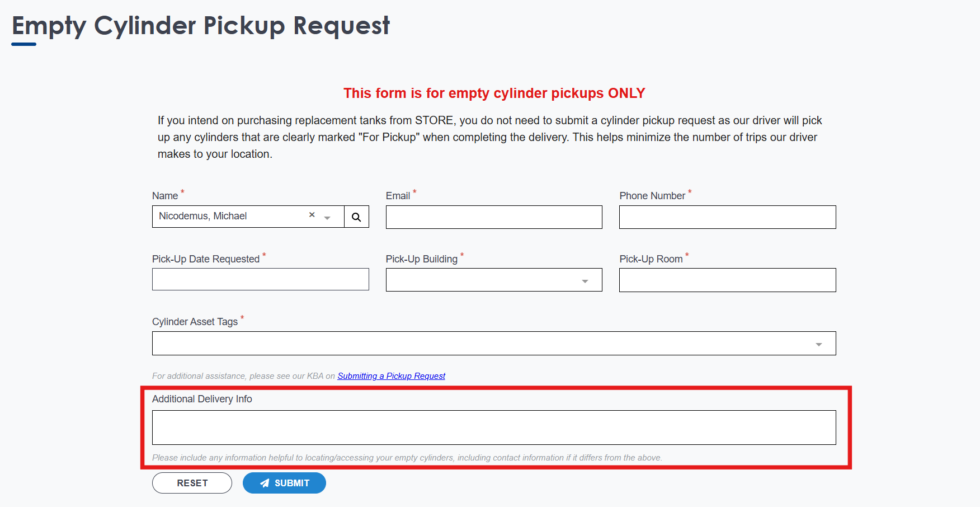Click the Additional Delivery Info text area

coord(493,428)
